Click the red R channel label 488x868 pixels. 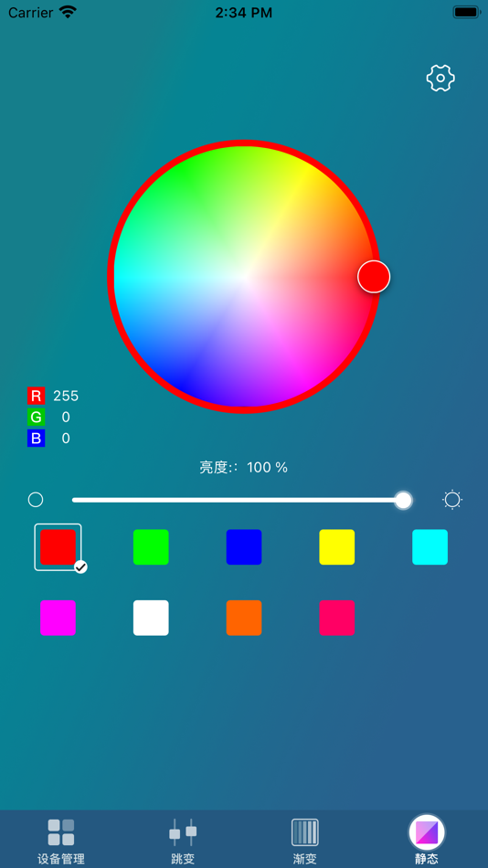(x=36, y=396)
